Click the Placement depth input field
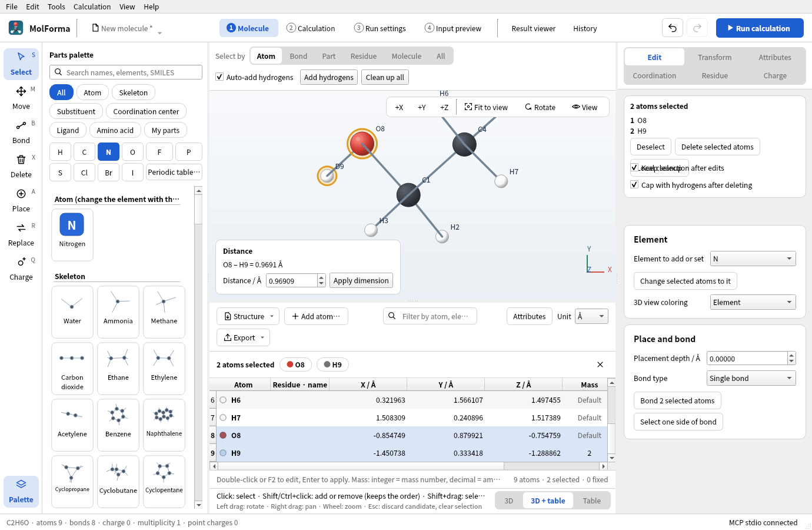The image size is (812, 530). [747, 358]
